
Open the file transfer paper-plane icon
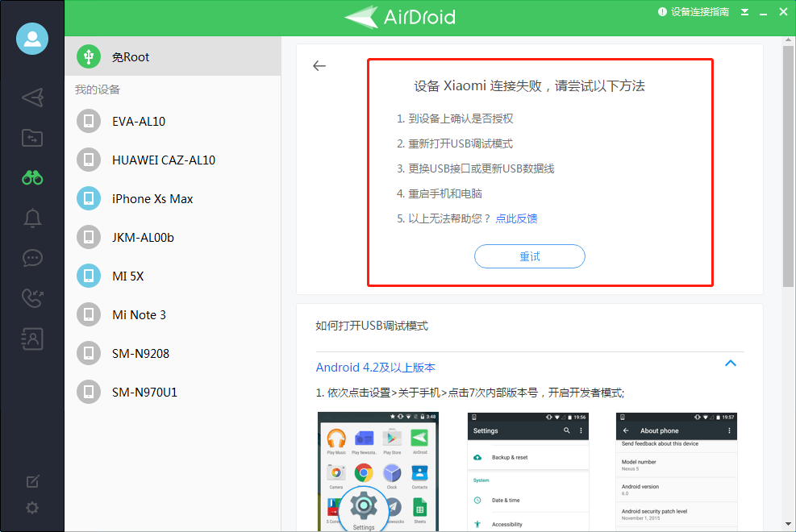(x=32, y=98)
